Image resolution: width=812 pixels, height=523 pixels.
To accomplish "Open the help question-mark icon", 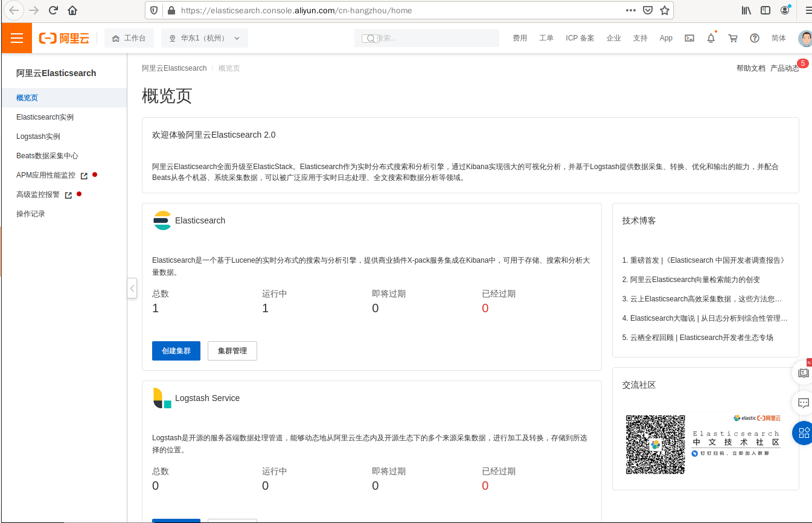I will pos(755,38).
